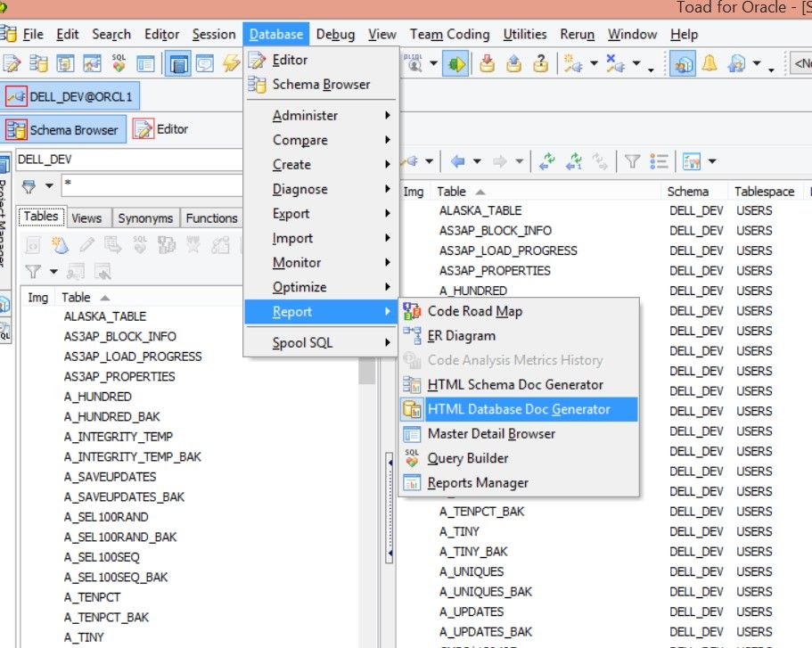Open the vertical Project Manager side tab
Screen dimensions: 812x648
3,223
